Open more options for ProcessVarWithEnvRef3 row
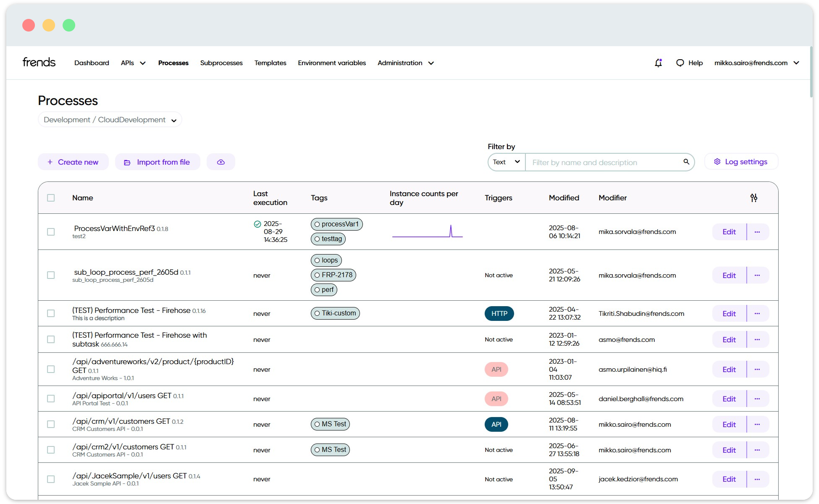This screenshot has width=819, height=504. click(757, 232)
